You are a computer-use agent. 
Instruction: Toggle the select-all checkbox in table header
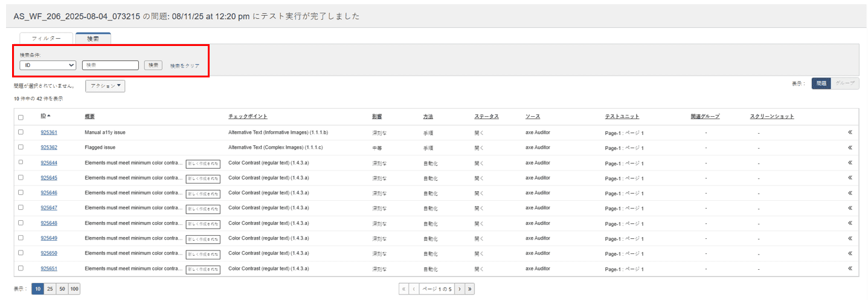21,117
